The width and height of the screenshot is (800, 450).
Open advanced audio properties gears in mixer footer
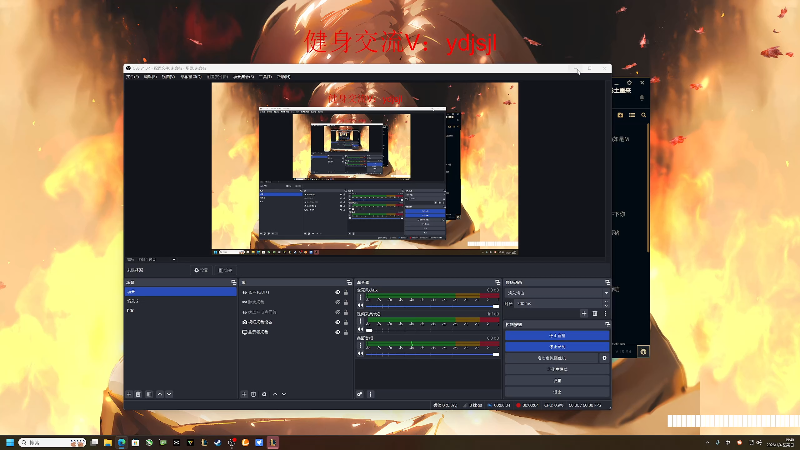coord(360,394)
